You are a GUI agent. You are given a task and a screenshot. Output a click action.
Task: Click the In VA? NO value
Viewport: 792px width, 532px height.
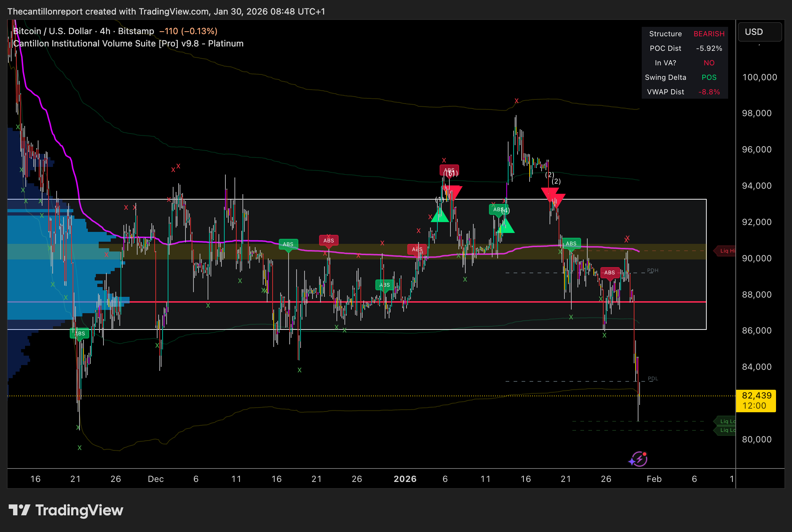pos(709,63)
